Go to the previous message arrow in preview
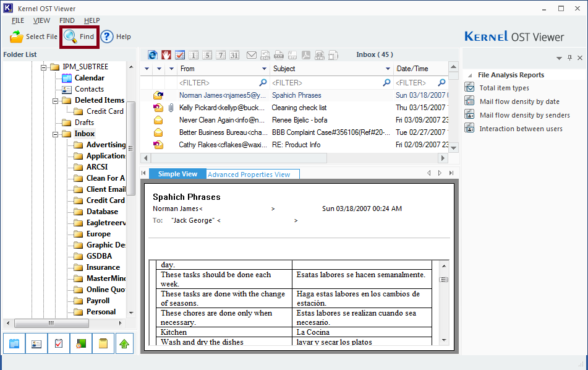The image size is (588, 370). point(429,173)
